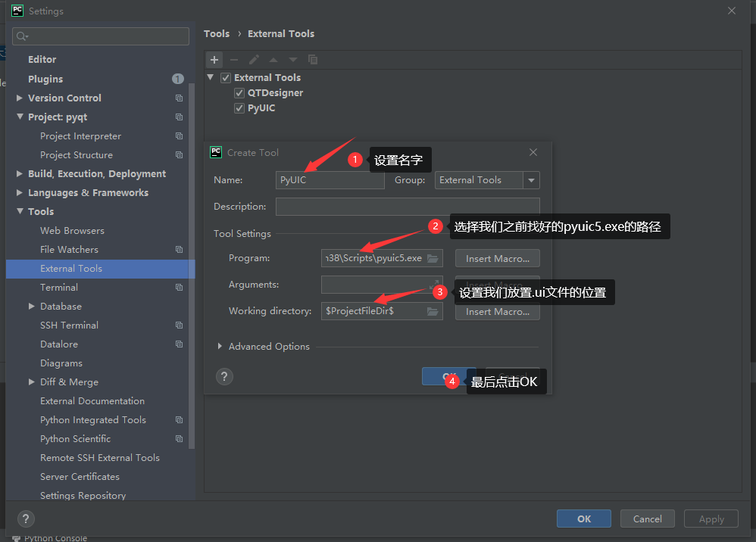Click the settings search magnifier icon
Screen dimensions: 756x542
click(22, 36)
